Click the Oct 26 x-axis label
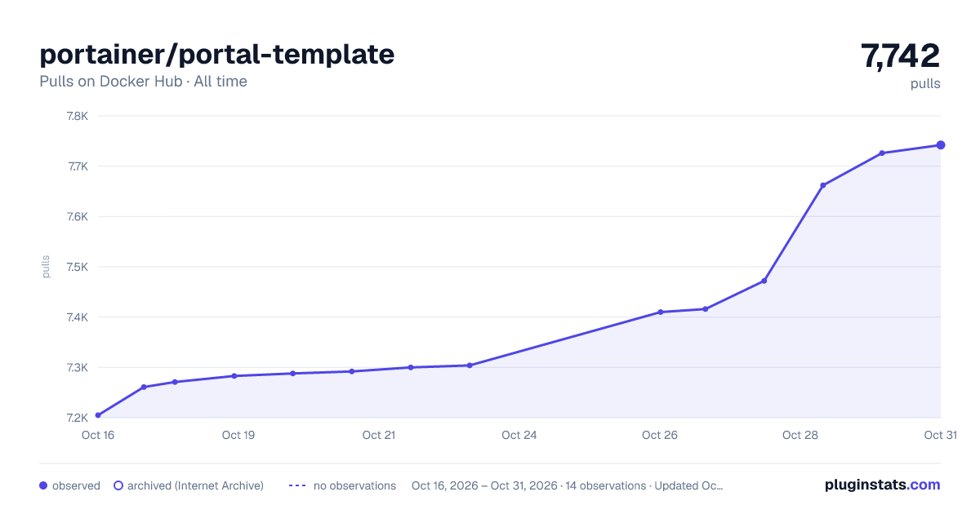Viewport: 980px width, 514px height. coord(660,435)
